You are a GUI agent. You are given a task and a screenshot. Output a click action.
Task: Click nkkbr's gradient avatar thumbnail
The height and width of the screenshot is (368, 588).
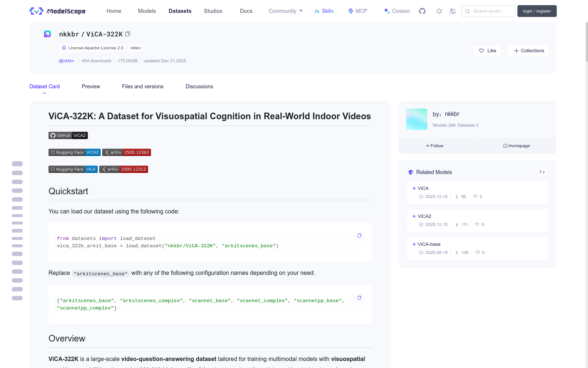416,119
